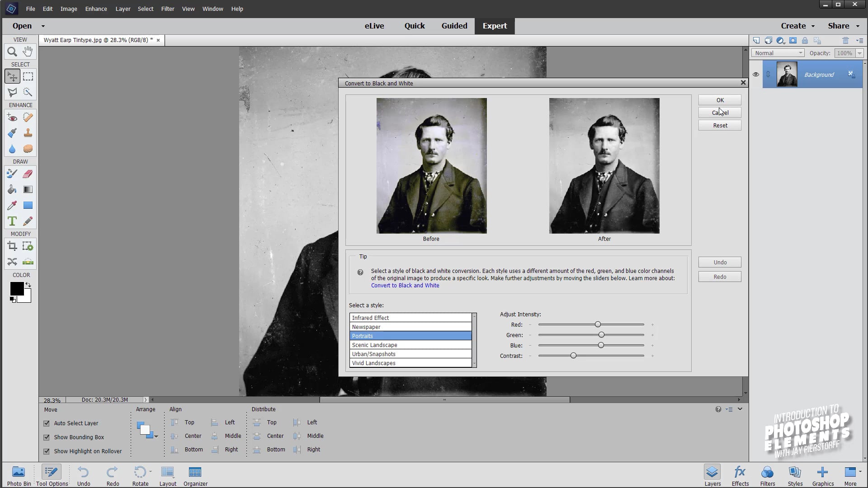Create a new layer in the Layers panel
Viewport: 868px width, 488px height.
point(756,40)
